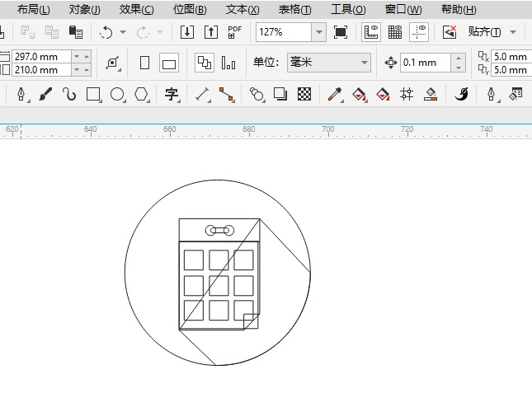Select portrait page orientation
This screenshot has height=412, width=532.
coord(145,63)
